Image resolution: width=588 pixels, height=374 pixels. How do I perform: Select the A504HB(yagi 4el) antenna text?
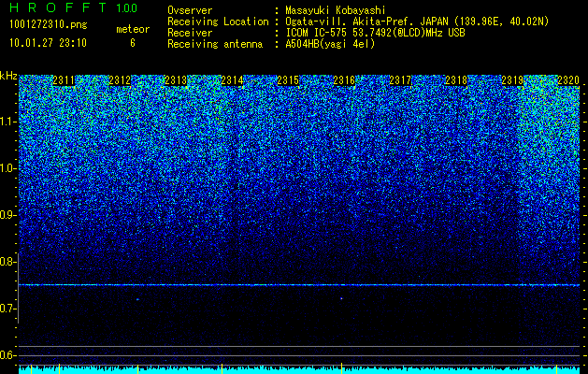(330, 44)
